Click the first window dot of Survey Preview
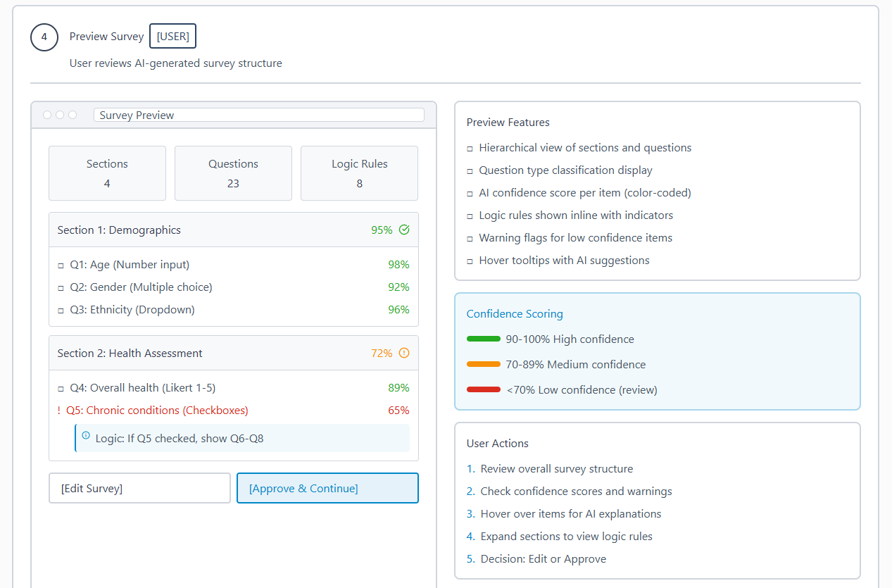 47,115
